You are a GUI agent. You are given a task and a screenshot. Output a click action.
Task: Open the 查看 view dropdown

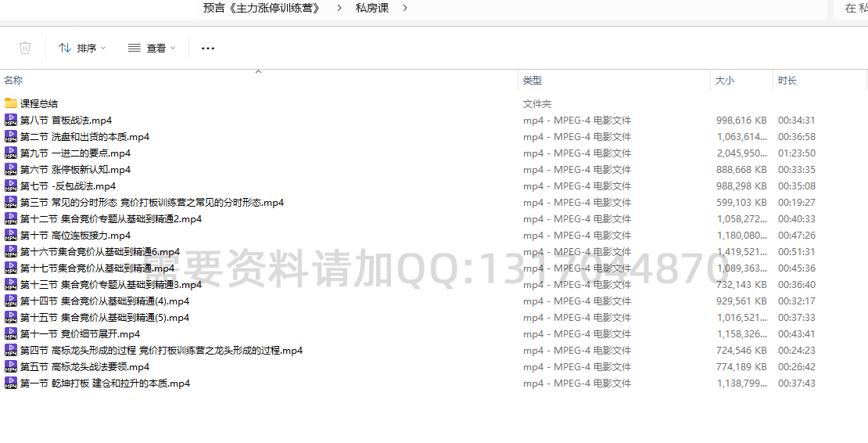click(x=152, y=48)
